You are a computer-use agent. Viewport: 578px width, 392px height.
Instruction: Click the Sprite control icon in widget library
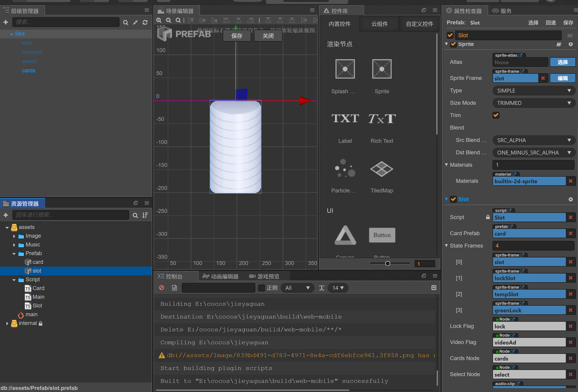click(x=382, y=69)
